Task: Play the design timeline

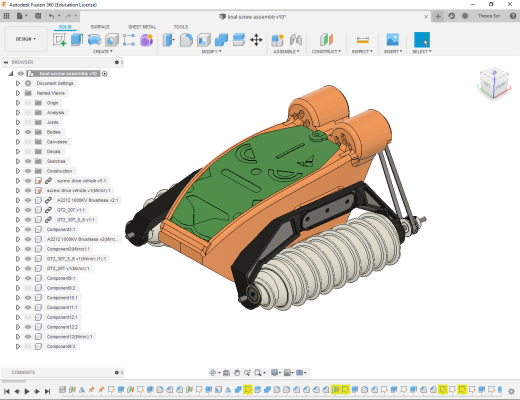Action: point(27,391)
